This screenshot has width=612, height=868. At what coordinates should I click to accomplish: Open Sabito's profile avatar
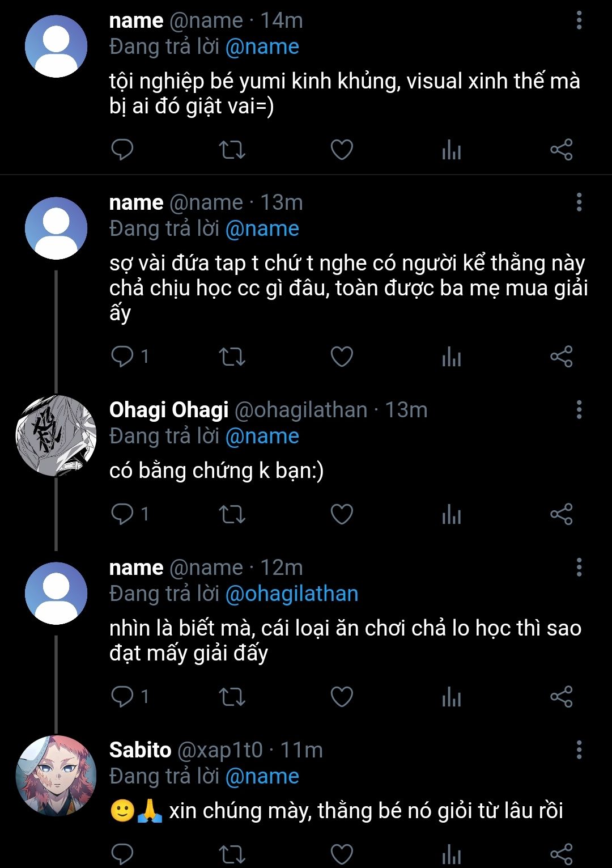click(56, 776)
